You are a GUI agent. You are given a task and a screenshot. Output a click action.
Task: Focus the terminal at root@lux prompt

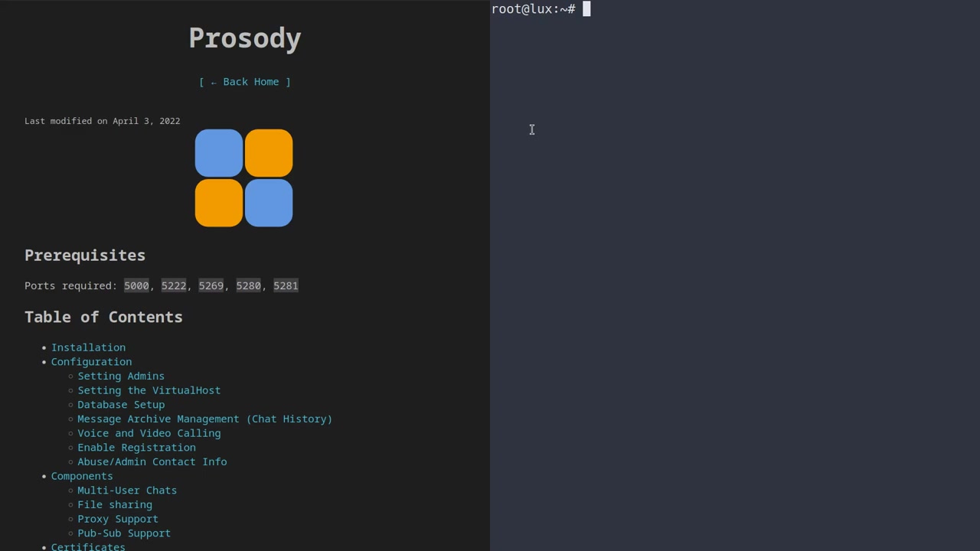click(735, 275)
